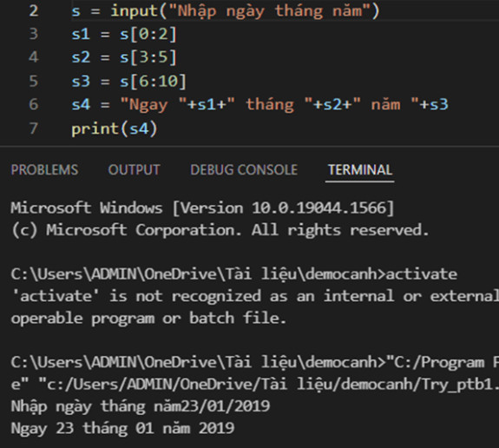Select the DEBUG CONSOLE tab

tap(244, 170)
